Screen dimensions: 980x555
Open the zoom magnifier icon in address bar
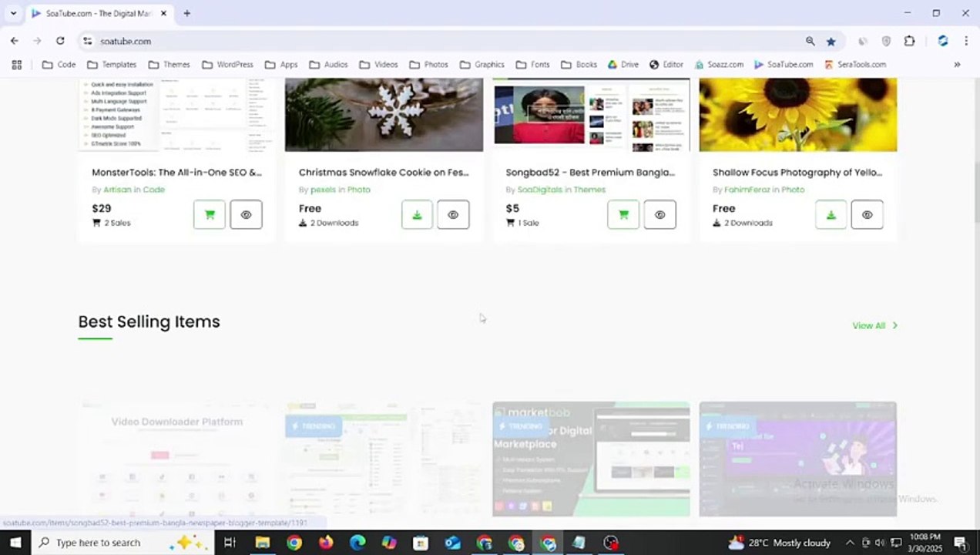810,41
